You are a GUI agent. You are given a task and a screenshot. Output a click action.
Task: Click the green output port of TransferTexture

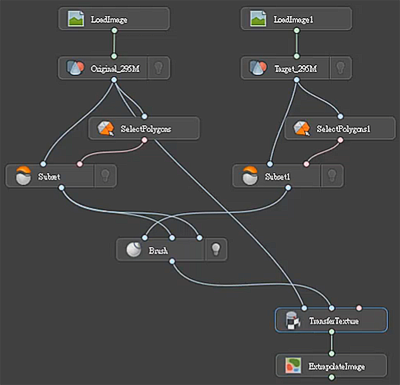coord(331,332)
